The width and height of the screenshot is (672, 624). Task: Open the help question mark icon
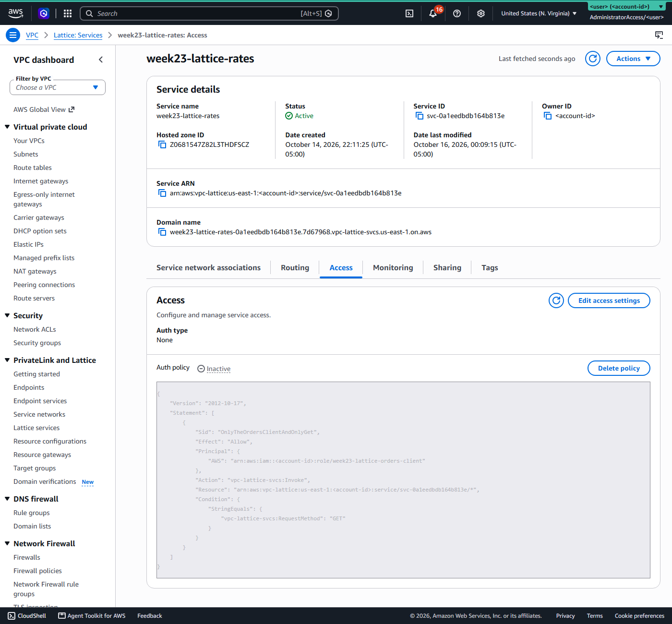click(457, 13)
